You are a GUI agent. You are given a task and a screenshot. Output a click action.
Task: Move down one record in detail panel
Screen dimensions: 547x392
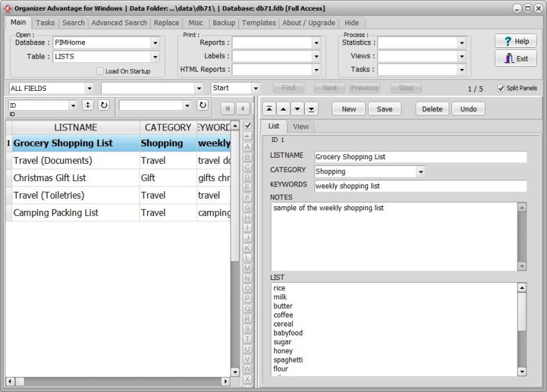[x=297, y=109]
